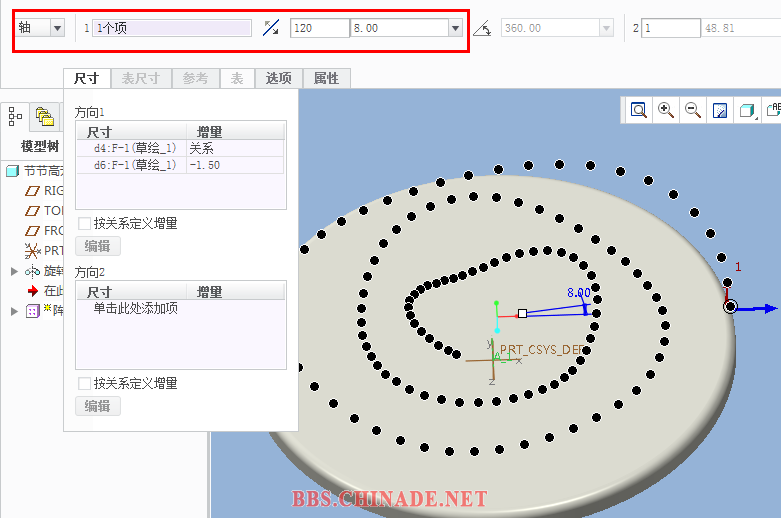Open the folder browser tab icon

coord(44,116)
